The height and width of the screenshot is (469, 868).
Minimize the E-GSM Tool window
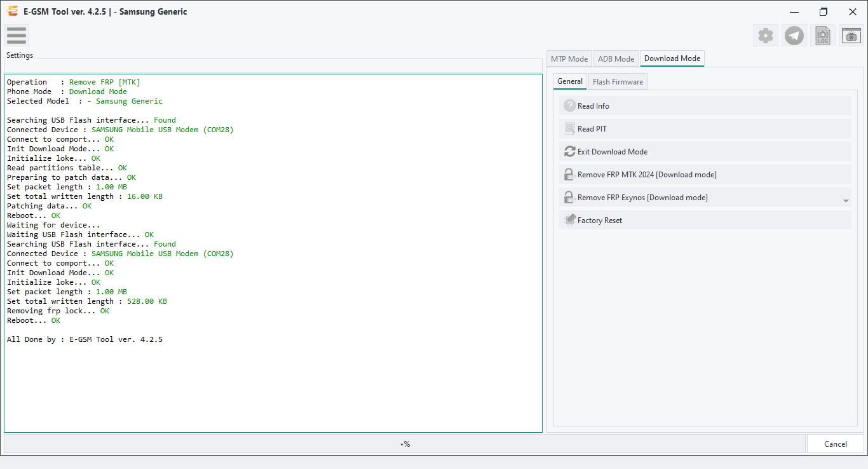click(x=794, y=11)
